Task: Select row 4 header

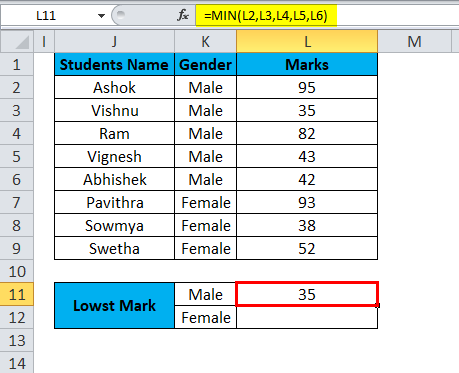Action: [x=17, y=133]
